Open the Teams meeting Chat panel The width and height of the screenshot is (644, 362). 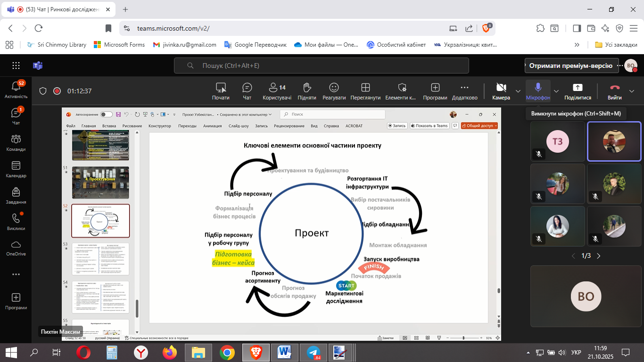pyautogui.click(x=247, y=91)
